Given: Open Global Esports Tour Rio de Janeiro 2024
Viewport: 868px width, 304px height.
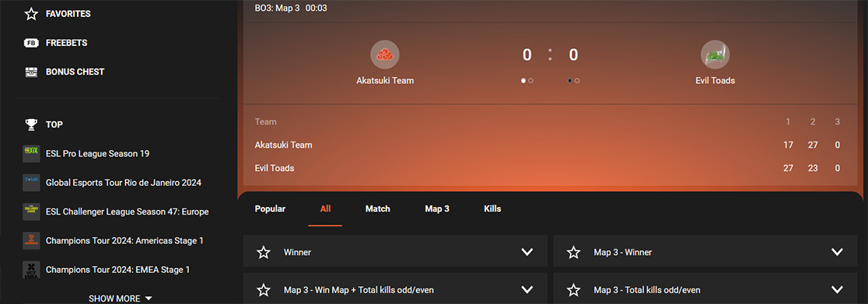Looking at the screenshot, I should coord(124,182).
